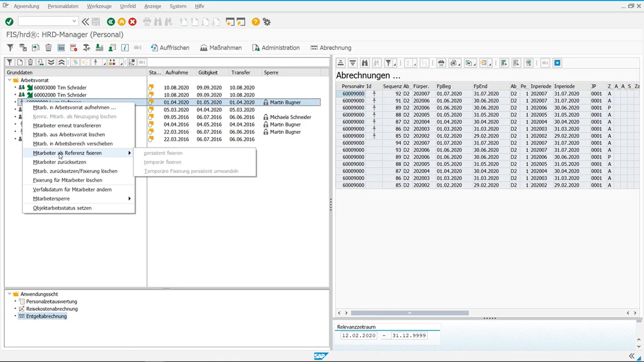The image size is (644, 362).
Task: Open the layout selection dropdown in the Abrechnungen toolbar
Action: (x=490, y=64)
